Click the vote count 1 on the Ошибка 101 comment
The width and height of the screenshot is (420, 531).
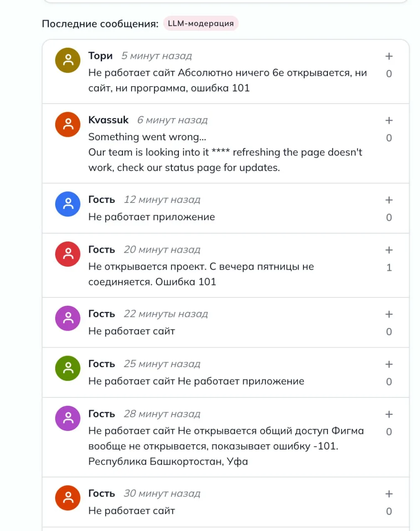click(389, 268)
